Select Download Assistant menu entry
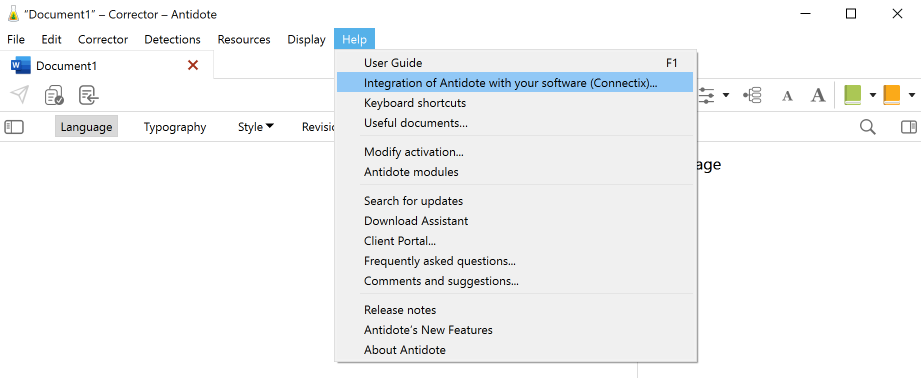Screen dimensions: 921x378 (x=515, y=221)
